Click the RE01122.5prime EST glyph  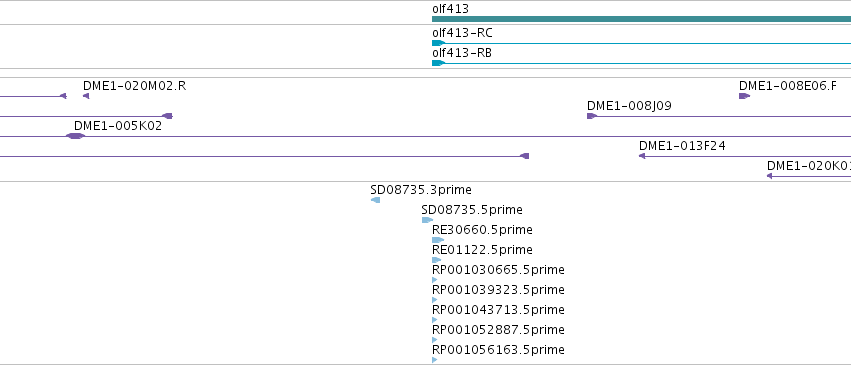point(436,260)
